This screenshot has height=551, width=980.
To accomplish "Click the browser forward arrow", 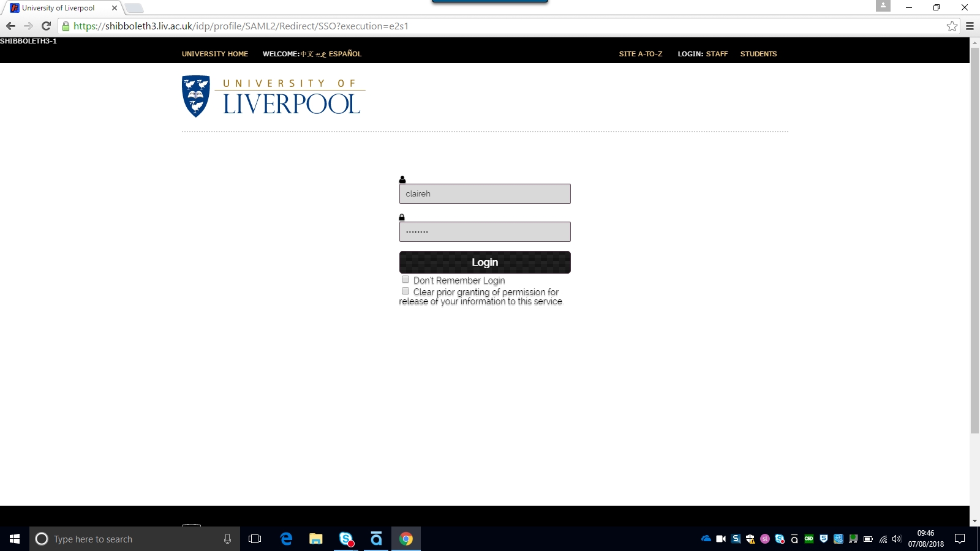I will [x=28, y=26].
